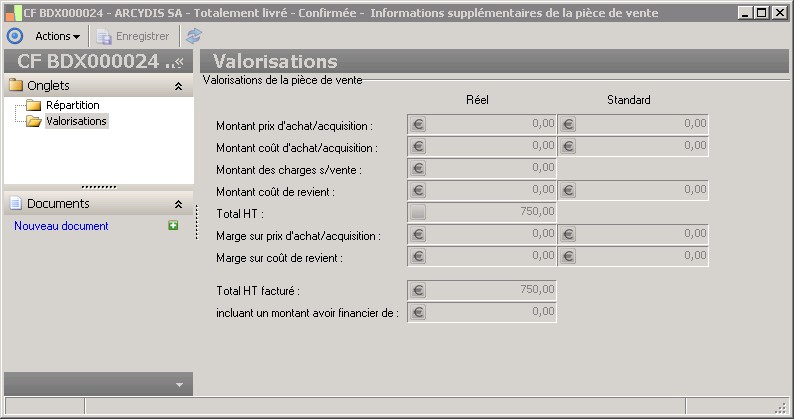Click euro icon of Standard Montant coût d'achat
Image resolution: width=794 pixels, height=419 pixels.
click(x=568, y=146)
